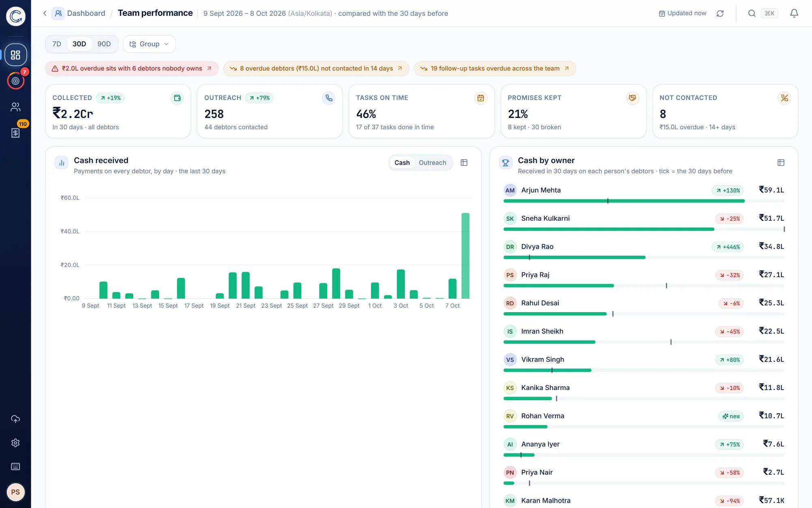Open the invoices icon with badge 110
The width and height of the screenshot is (812, 508).
[x=15, y=132]
